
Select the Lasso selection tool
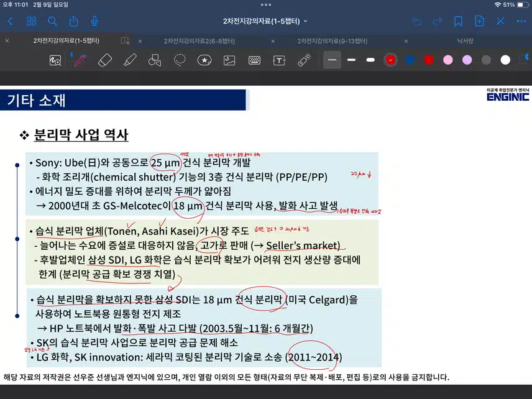click(180, 60)
